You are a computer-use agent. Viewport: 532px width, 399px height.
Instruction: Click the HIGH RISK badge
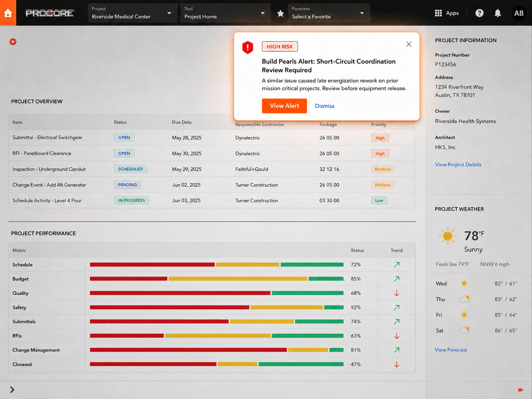tap(280, 47)
